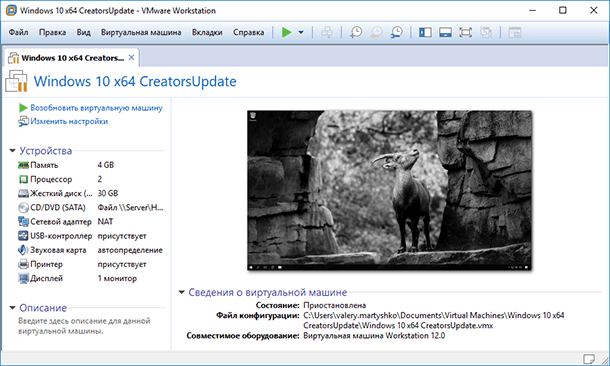This screenshot has width=610, height=366.
Task: Click the memory chip icon
Action: click(23, 165)
